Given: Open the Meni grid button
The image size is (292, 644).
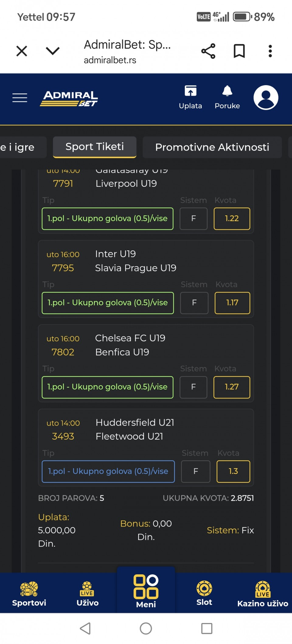Looking at the screenshot, I should point(146,591).
